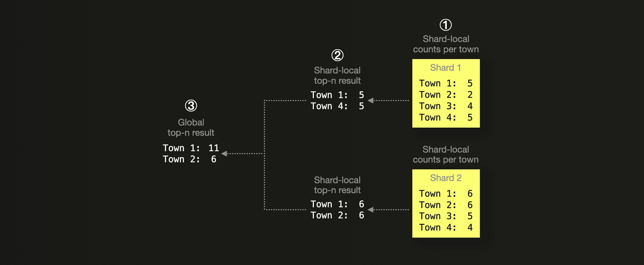This screenshot has width=644, height=265.
Task: Select the 'Town 2: 6' global result row
Action: pos(189,159)
